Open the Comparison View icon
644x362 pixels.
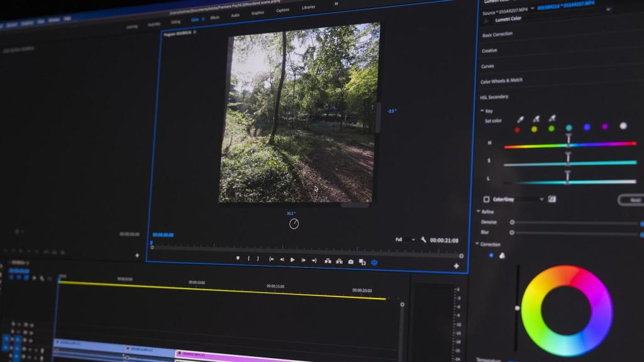pos(362,262)
